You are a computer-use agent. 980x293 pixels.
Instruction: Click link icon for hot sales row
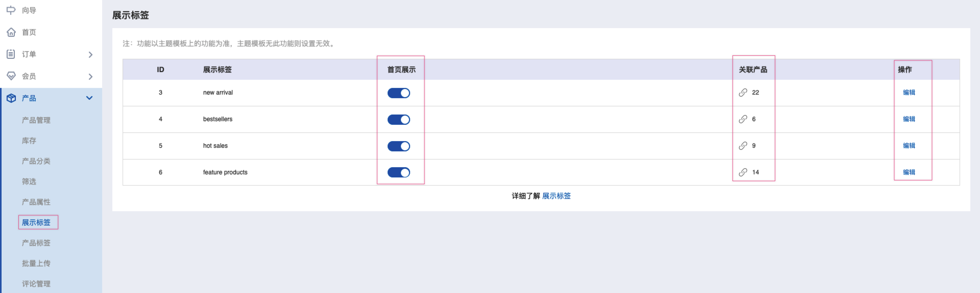click(743, 146)
